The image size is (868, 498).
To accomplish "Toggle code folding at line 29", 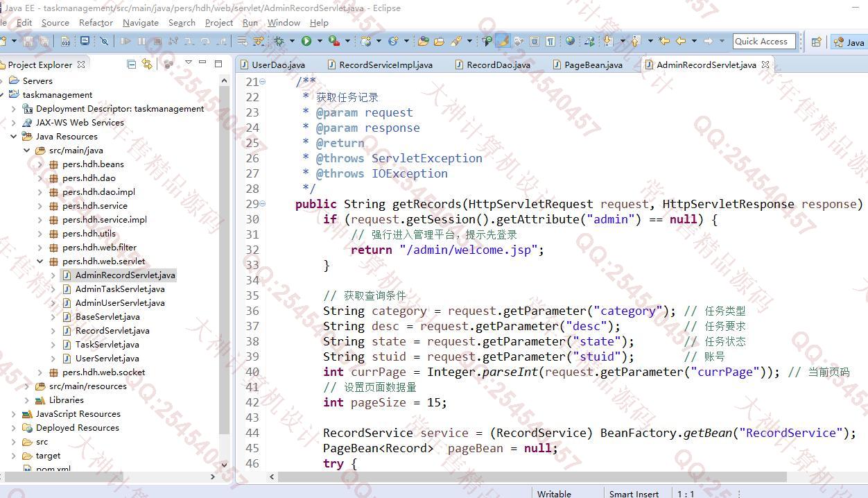I will (x=262, y=204).
